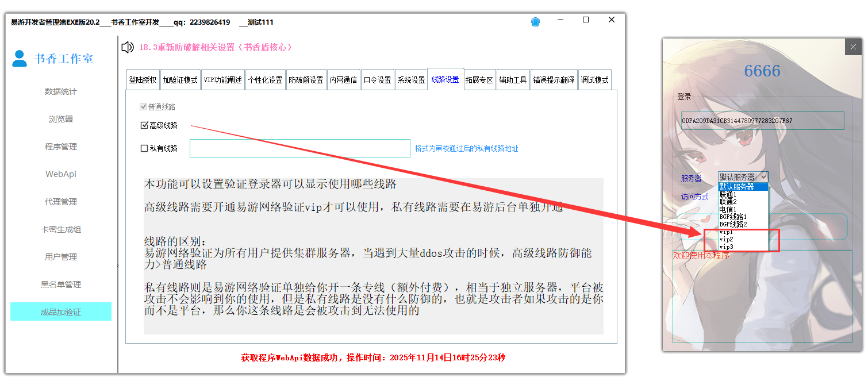Screen dimensions: 868x377
Task: Enable the 私有线路 checkbox
Action: [x=144, y=148]
